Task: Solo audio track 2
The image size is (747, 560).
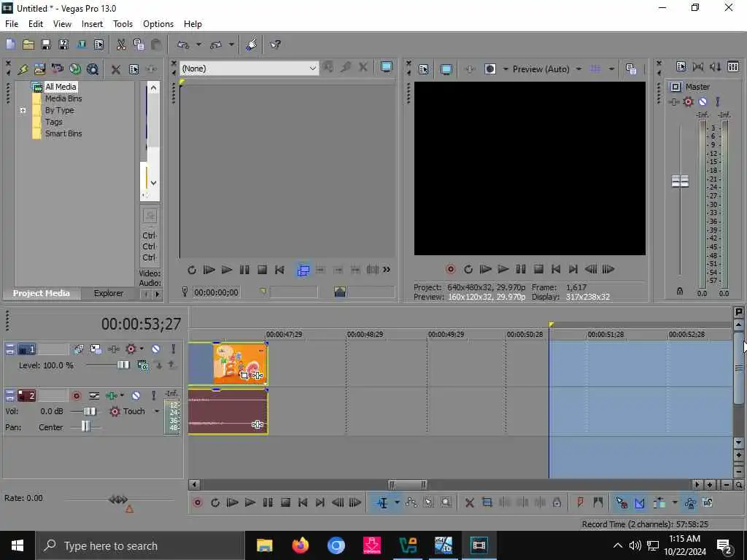Action: 153,396
